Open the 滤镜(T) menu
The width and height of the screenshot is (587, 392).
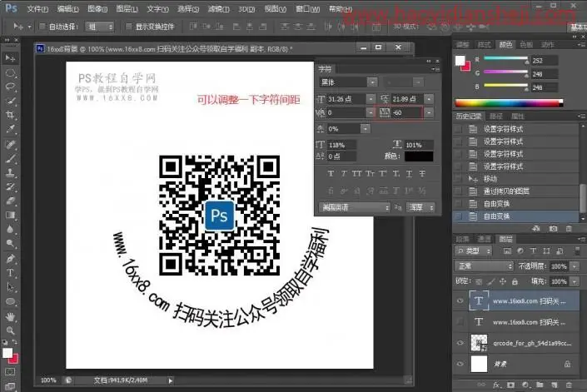tap(218, 8)
